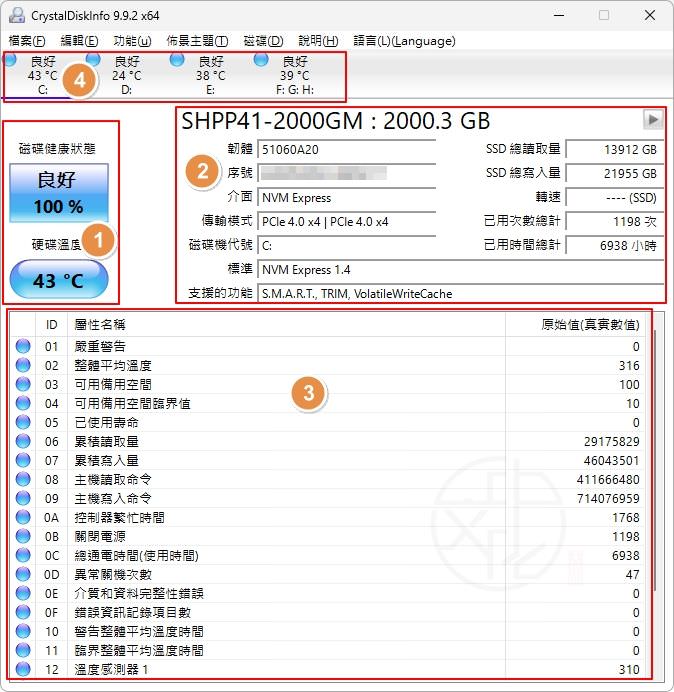Click status icon of row 0D 異常關機次數

pyautogui.click(x=23, y=574)
